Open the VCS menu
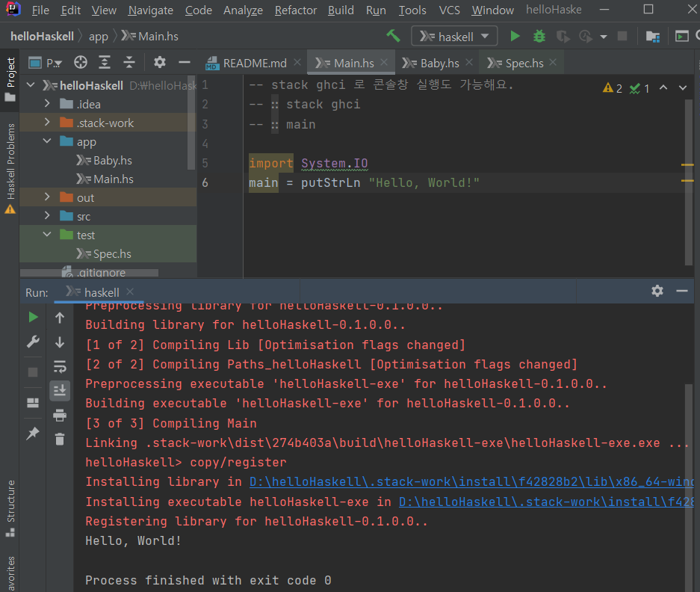The width and height of the screenshot is (700, 592). 449,10
